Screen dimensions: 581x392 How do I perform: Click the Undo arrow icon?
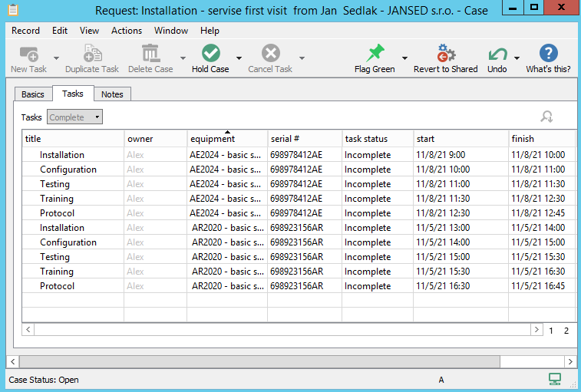497,54
